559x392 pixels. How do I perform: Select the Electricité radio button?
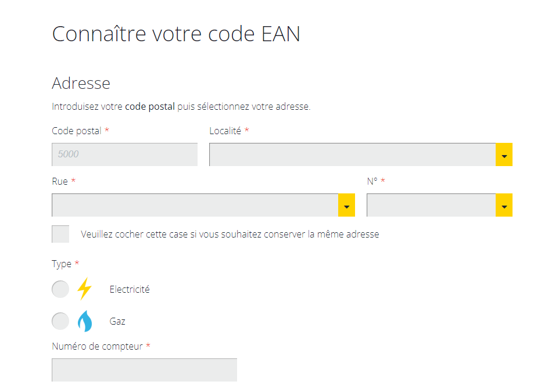coord(60,289)
